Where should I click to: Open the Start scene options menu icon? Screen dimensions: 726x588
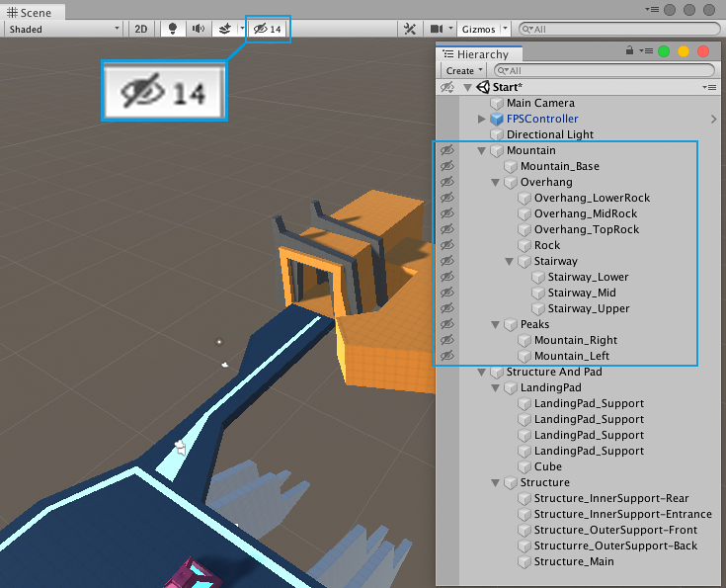click(709, 87)
